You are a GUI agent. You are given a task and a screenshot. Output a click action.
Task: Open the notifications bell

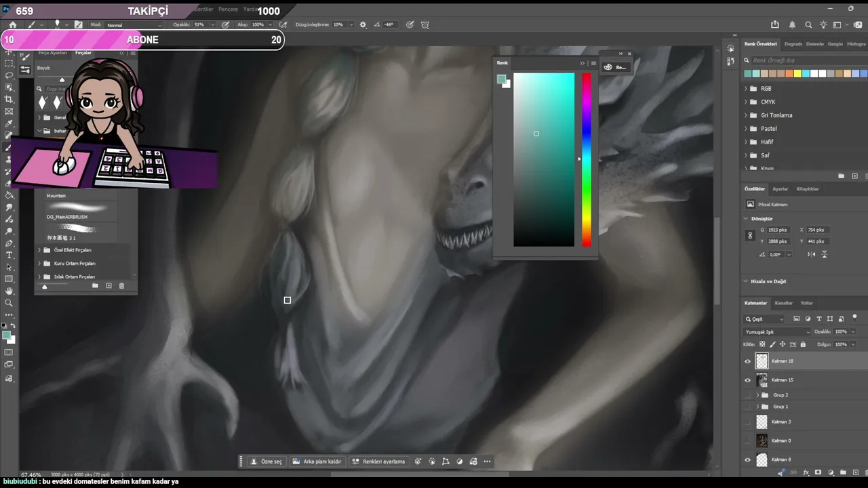point(792,24)
